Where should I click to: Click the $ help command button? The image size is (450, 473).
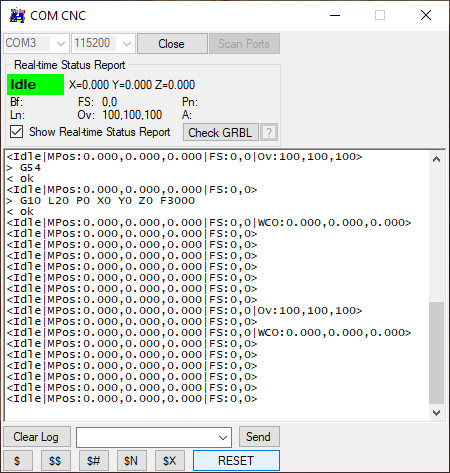click(x=18, y=461)
